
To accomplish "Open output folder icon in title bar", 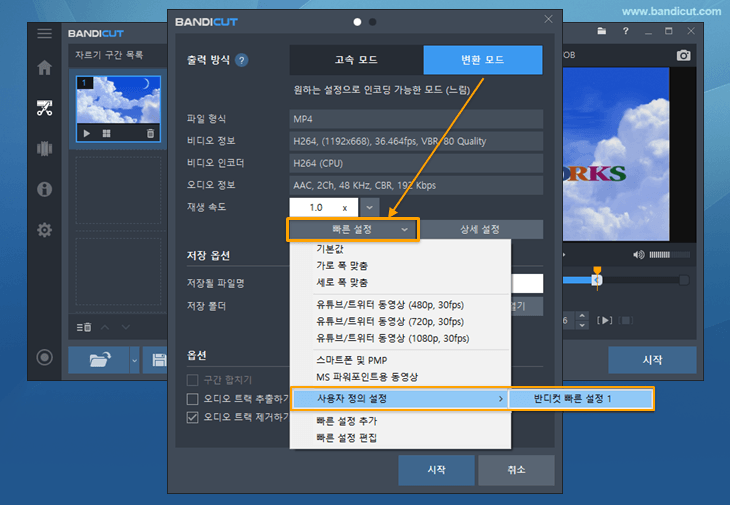I will (x=602, y=31).
